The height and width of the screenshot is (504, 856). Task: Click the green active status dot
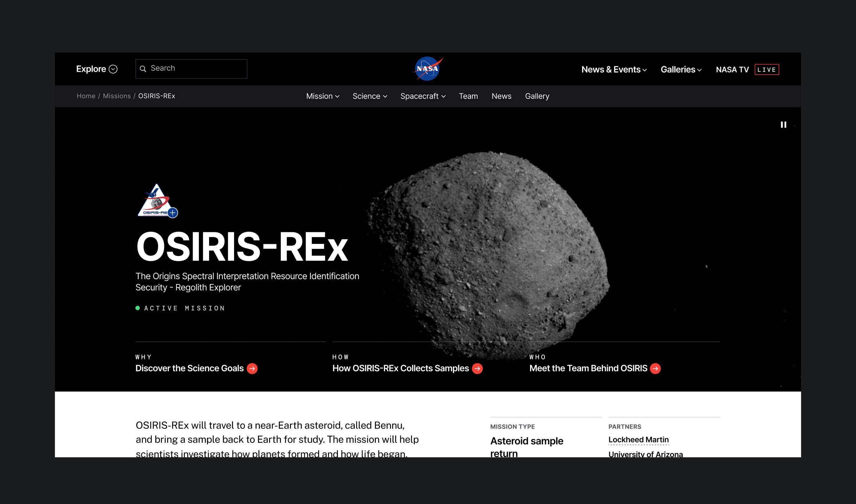click(x=138, y=308)
